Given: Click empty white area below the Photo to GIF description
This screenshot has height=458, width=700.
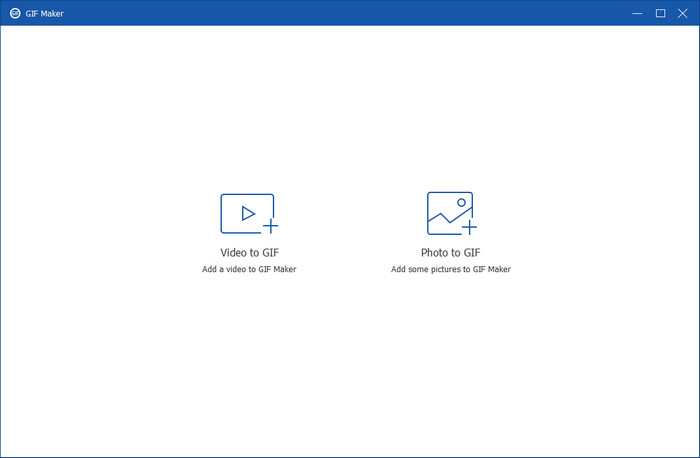Looking at the screenshot, I should tap(451, 350).
